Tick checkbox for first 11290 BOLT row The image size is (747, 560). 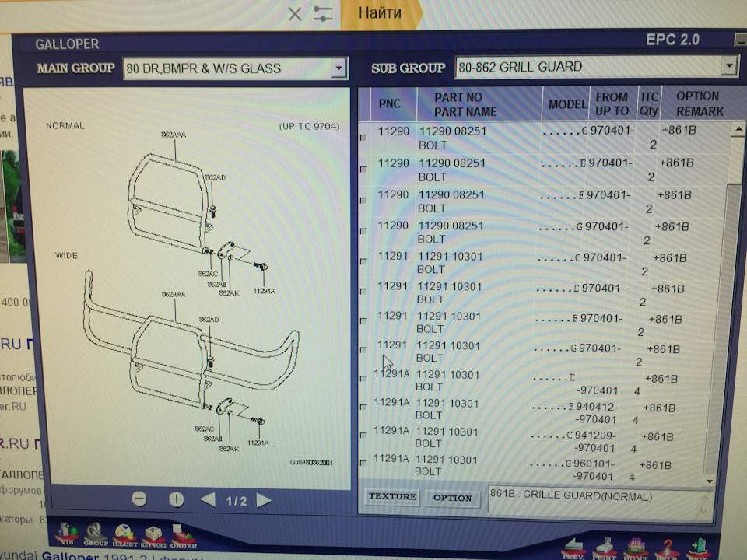click(364, 138)
